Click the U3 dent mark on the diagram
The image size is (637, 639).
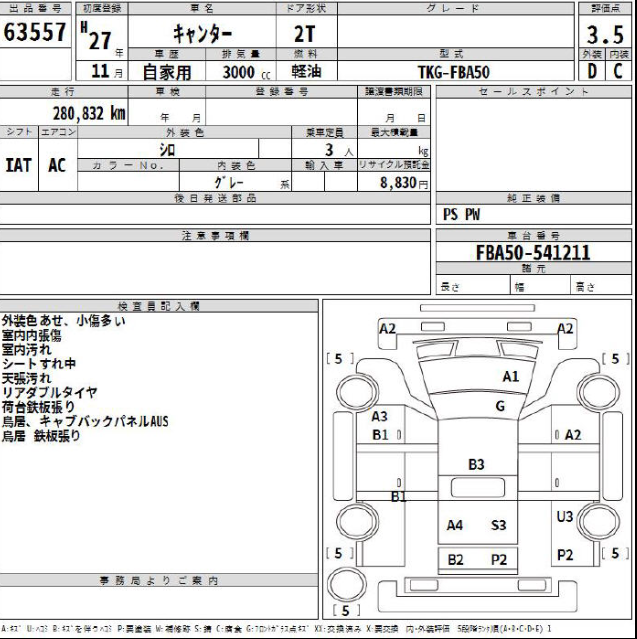pos(565,516)
